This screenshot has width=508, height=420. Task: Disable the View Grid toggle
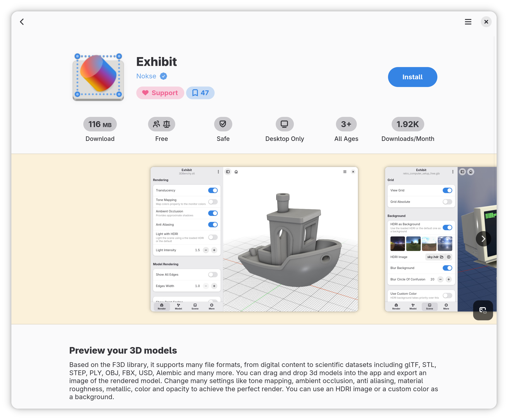click(448, 190)
